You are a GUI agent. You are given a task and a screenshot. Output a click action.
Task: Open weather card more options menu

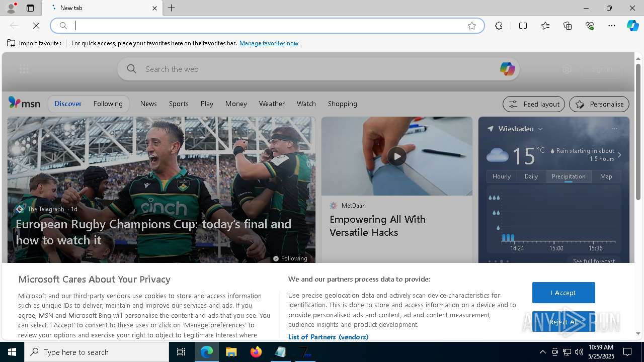(x=614, y=129)
